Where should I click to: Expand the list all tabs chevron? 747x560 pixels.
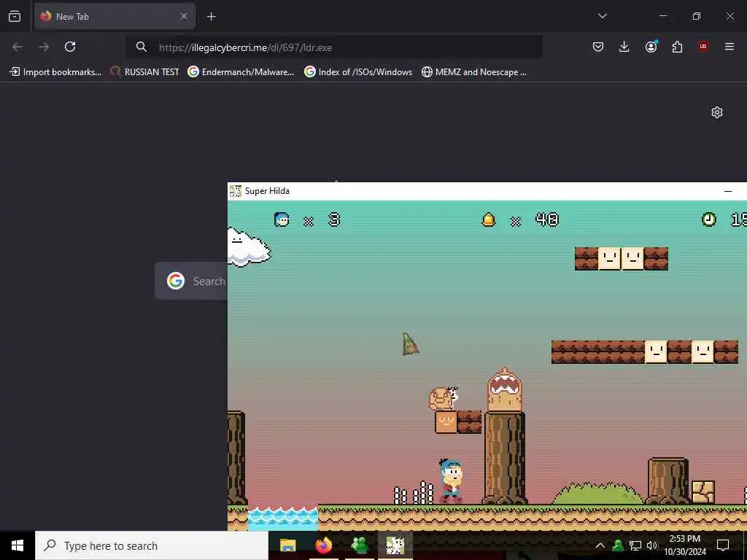[602, 16]
